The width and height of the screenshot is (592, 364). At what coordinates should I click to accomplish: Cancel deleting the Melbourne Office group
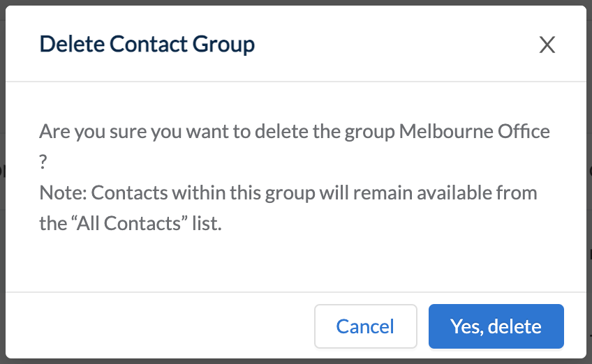(x=366, y=326)
